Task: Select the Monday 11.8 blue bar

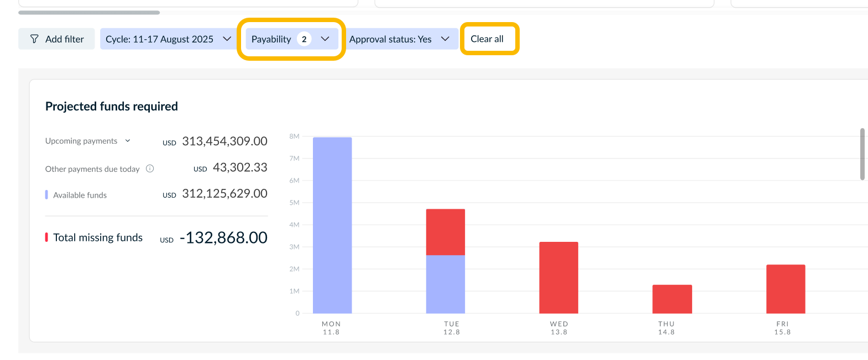Action: (x=332, y=225)
